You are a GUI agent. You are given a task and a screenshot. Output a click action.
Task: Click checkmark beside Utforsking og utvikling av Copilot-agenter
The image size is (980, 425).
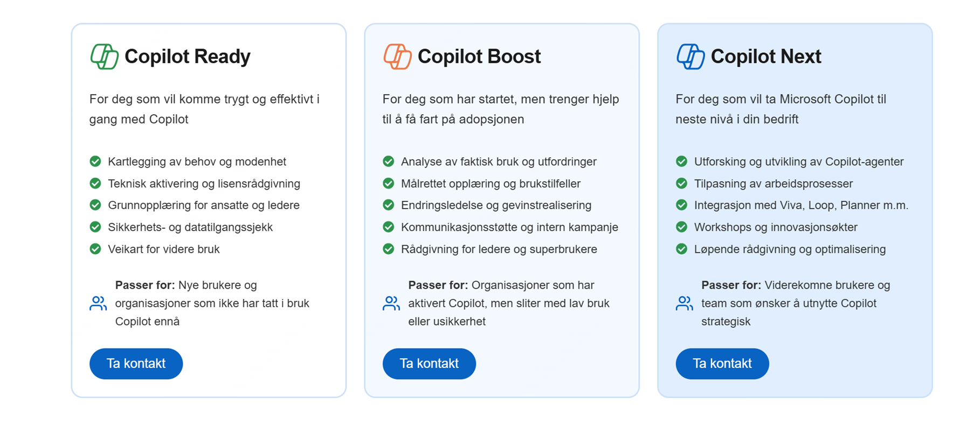click(x=682, y=162)
